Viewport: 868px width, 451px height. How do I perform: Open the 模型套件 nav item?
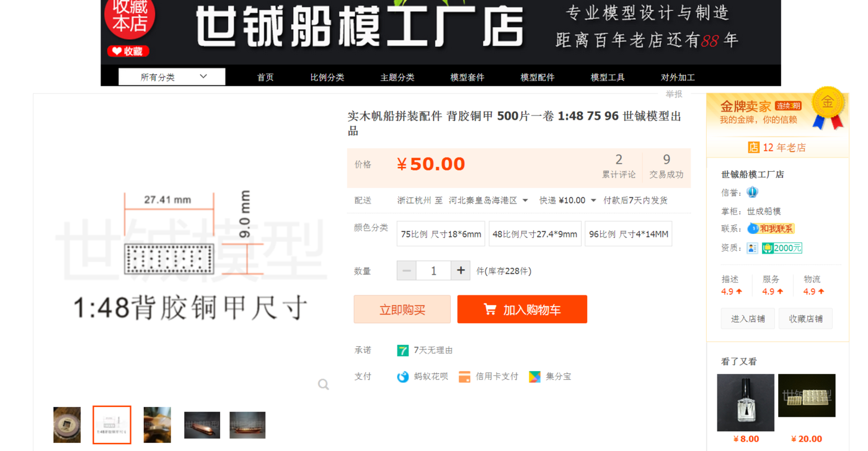[467, 78]
